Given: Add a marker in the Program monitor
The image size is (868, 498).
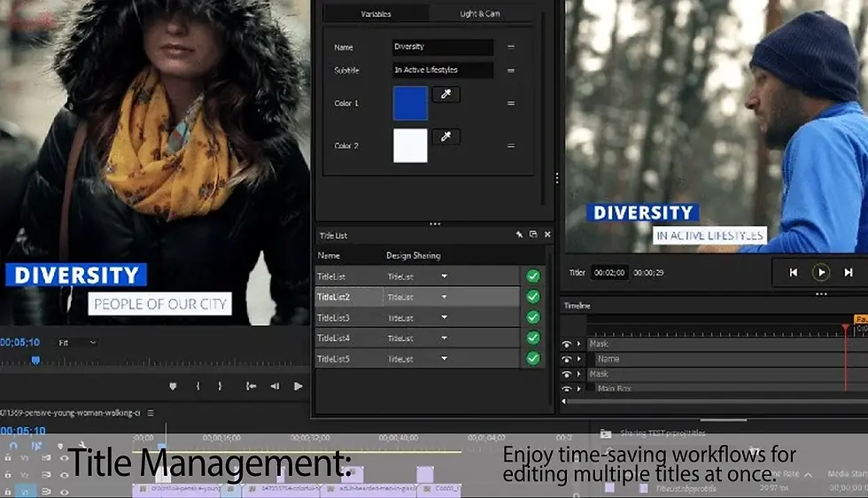Looking at the screenshot, I should [173, 386].
